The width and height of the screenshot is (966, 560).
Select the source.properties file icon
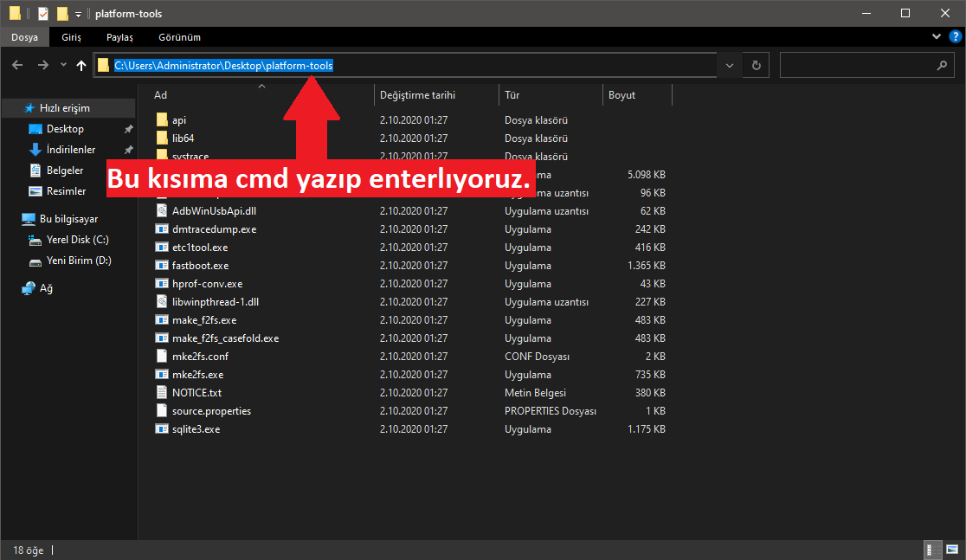162,411
